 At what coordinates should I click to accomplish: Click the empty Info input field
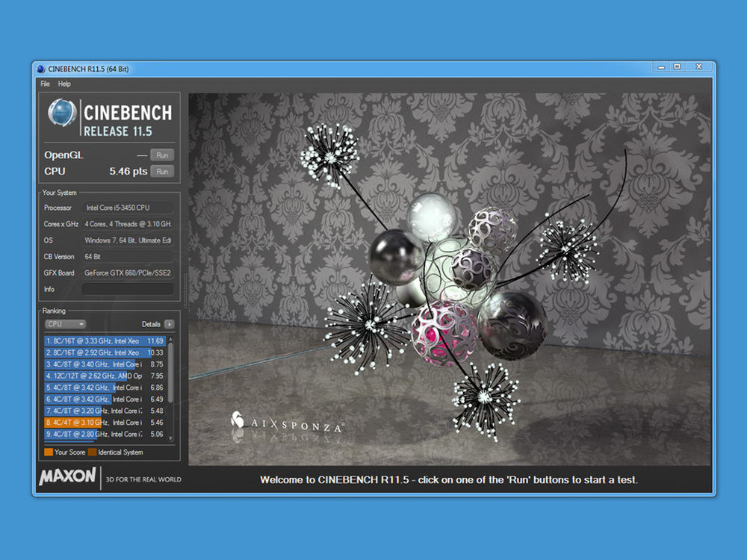[128, 289]
